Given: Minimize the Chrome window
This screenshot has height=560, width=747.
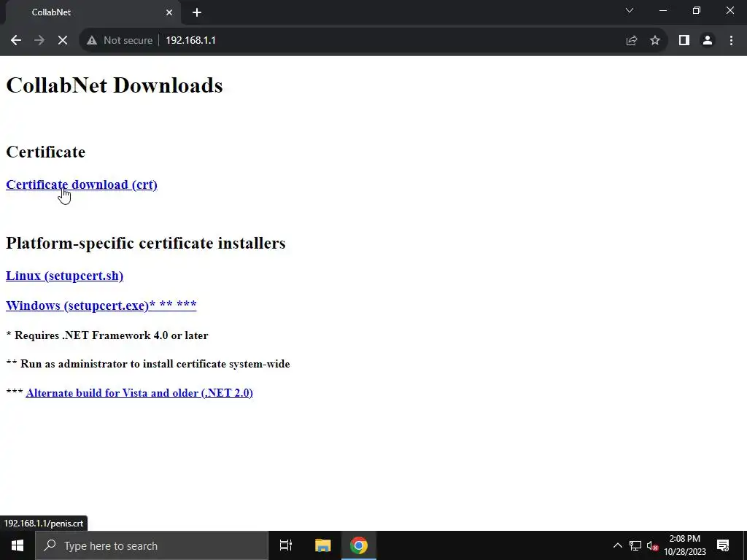Looking at the screenshot, I should [662, 10].
